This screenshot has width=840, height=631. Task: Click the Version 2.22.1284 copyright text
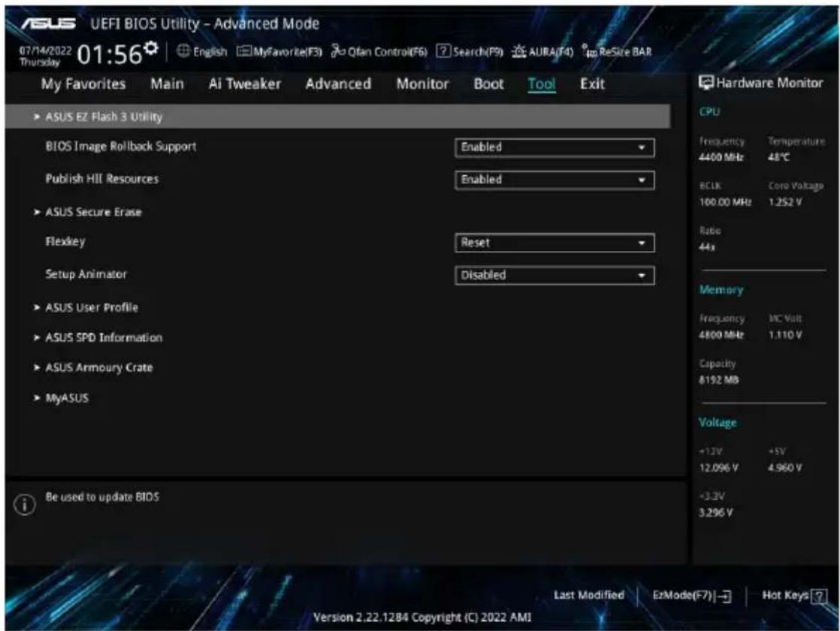coord(422,617)
